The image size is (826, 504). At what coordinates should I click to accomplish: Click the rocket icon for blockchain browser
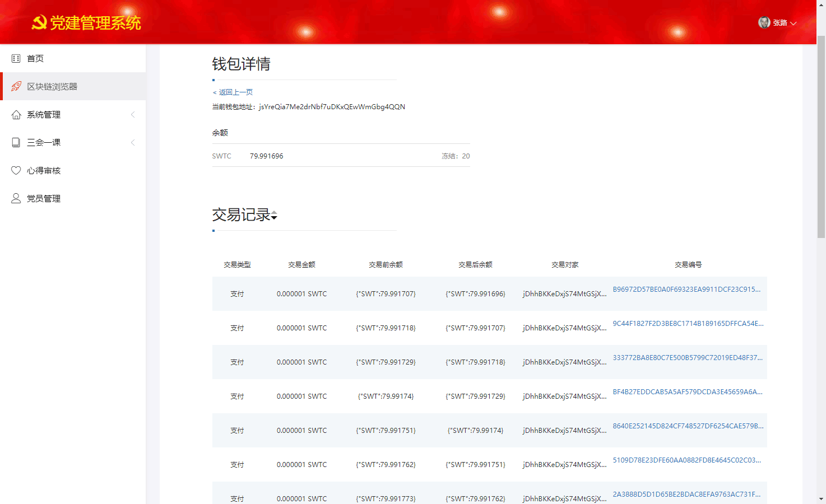point(16,86)
